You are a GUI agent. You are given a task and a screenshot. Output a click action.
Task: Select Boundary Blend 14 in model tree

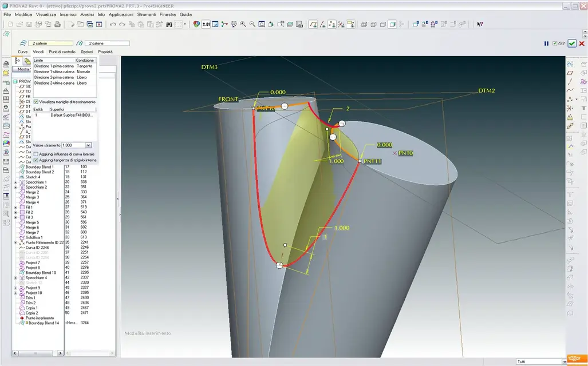(44, 323)
